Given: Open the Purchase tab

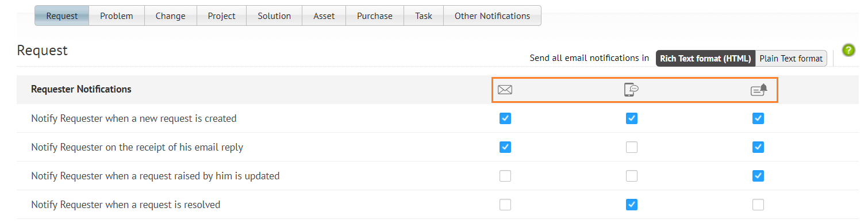Looking at the screenshot, I should pos(375,16).
